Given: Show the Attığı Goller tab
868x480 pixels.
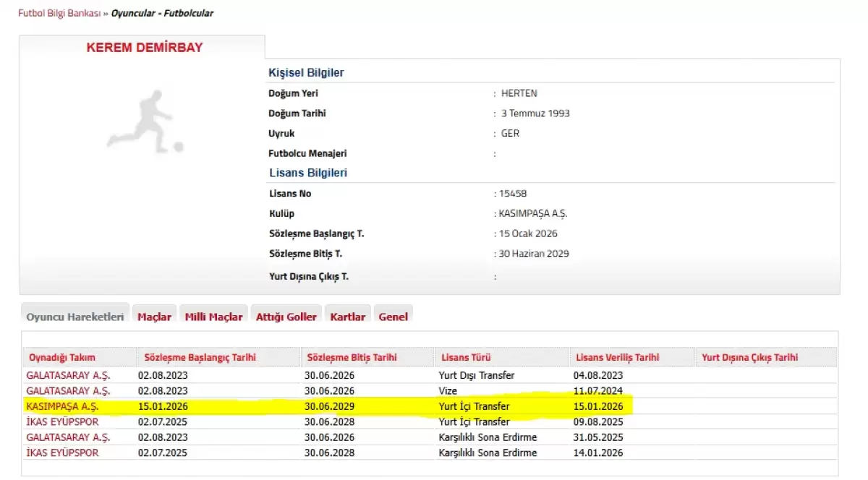Looking at the screenshot, I should click(x=286, y=317).
